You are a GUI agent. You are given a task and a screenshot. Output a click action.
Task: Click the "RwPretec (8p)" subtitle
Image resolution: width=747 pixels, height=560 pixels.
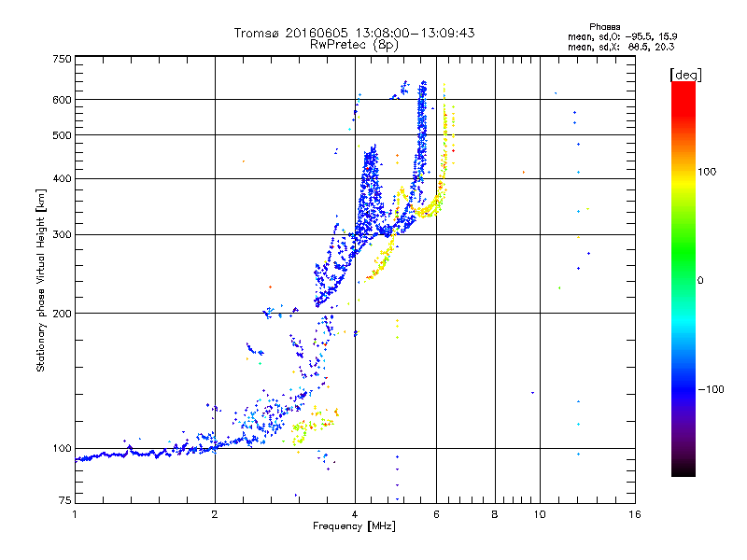354,45
